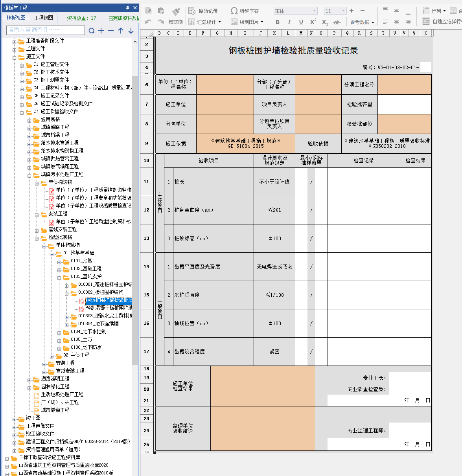
Task: Click the search query input field
Action: [x=46, y=30]
